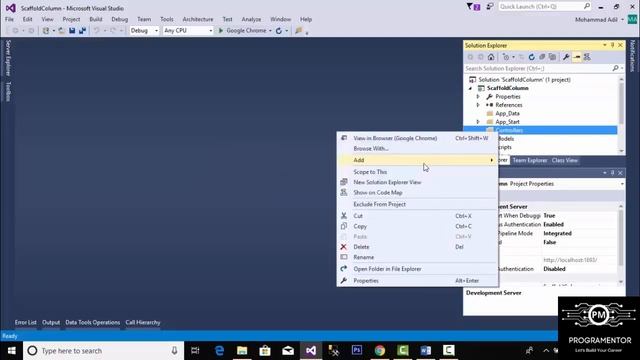640x360 pixels.
Task: Open the Call Hierarchy tab
Action: click(x=143, y=322)
